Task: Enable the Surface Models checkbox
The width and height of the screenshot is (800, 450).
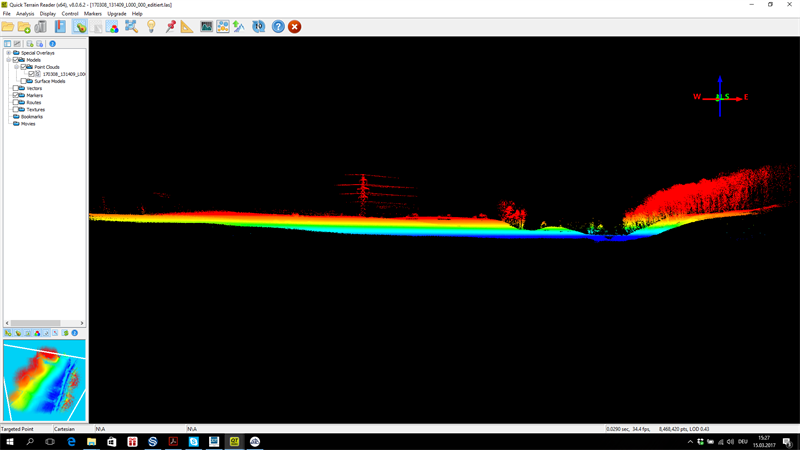Action: pos(24,81)
